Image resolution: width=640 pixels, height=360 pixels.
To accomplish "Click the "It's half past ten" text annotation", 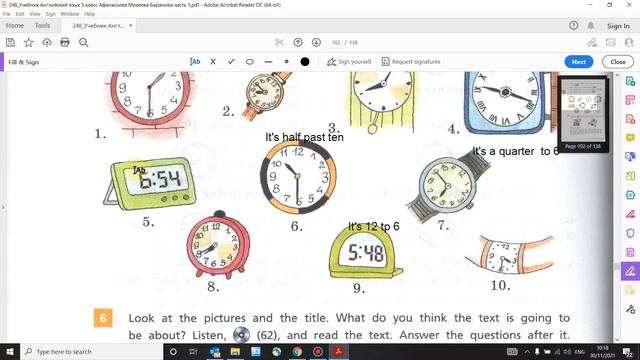I will (304, 137).
